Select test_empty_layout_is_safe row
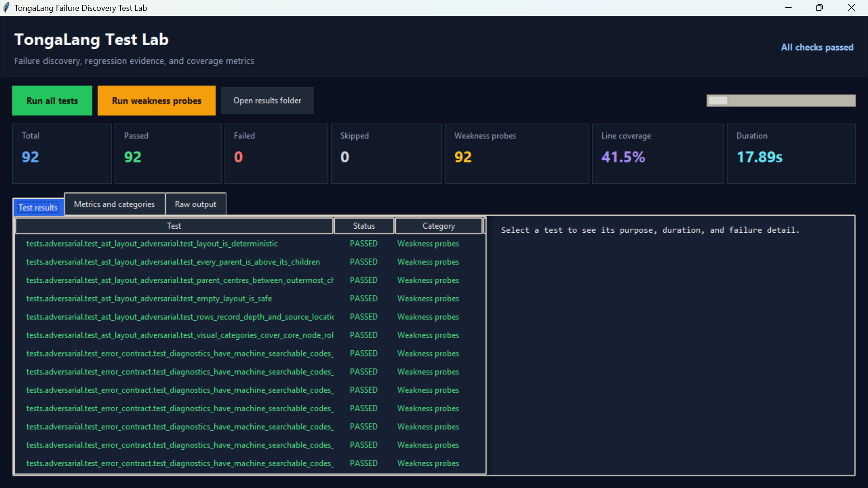The width and height of the screenshot is (868, 488). 250,299
